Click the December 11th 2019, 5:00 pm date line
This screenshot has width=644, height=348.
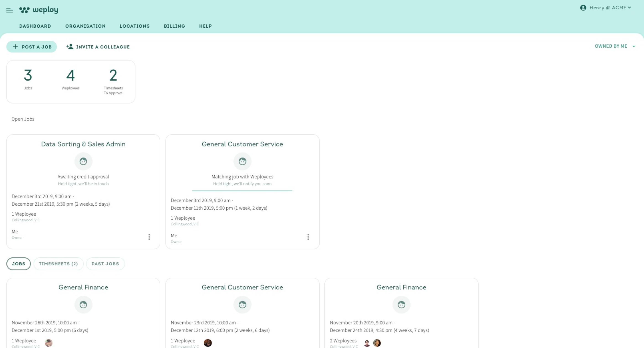[x=219, y=208]
